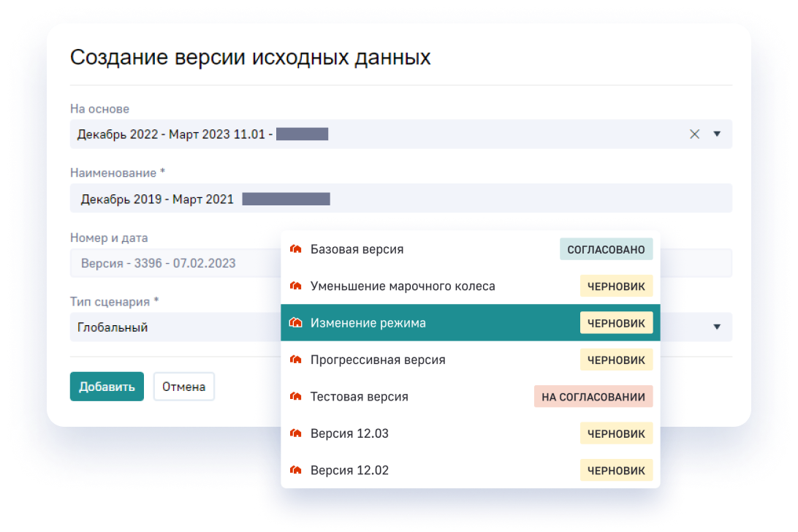The height and width of the screenshot is (532, 798).
Task: Pick the highlighted Изменение режима entry
Action: coord(471,322)
